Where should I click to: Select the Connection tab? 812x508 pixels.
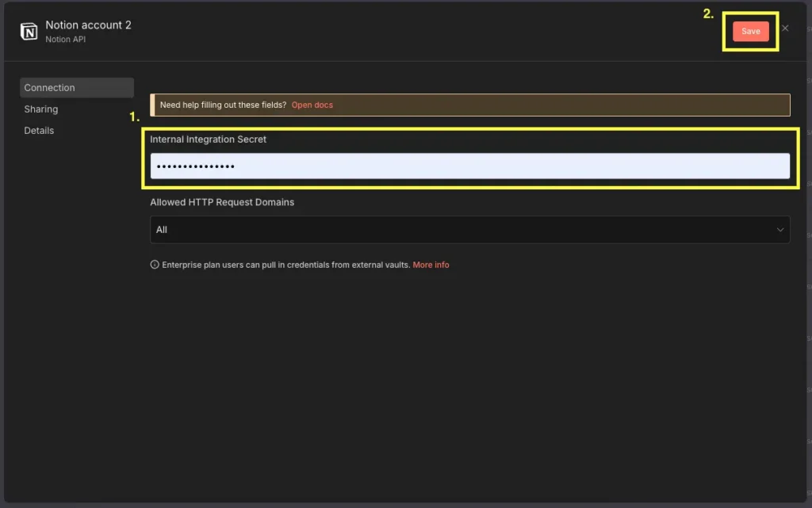click(x=77, y=87)
